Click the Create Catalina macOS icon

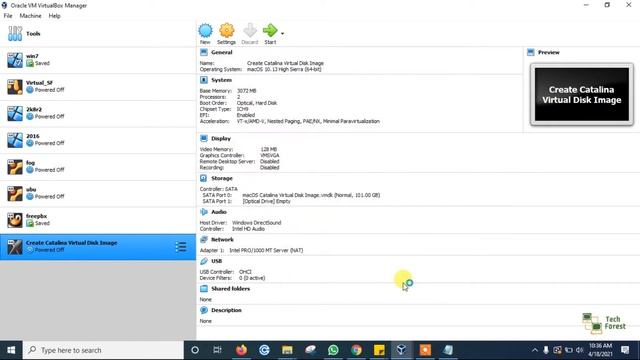(x=15, y=247)
